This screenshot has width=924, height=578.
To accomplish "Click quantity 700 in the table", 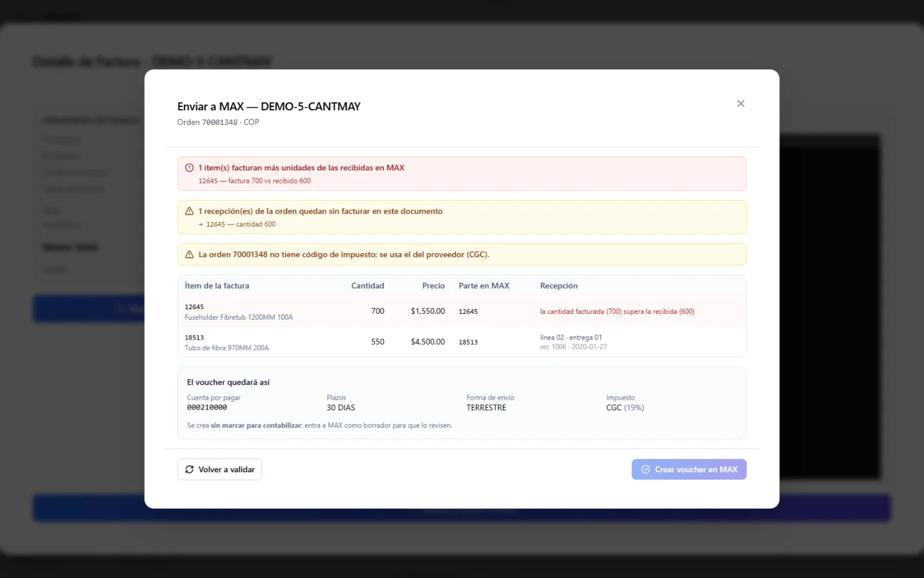I will tap(378, 311).
